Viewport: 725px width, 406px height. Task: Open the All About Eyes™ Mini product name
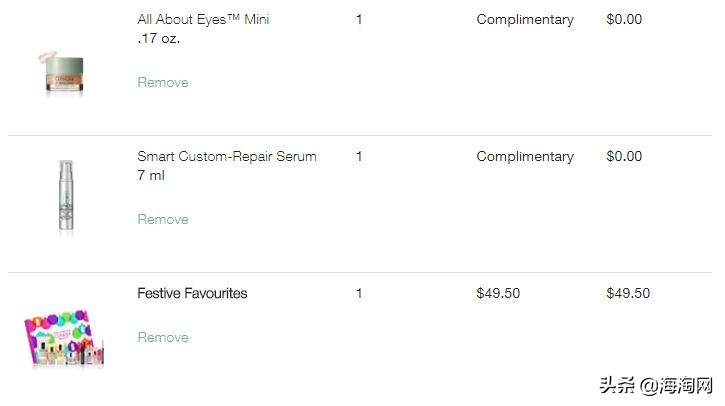203,19
